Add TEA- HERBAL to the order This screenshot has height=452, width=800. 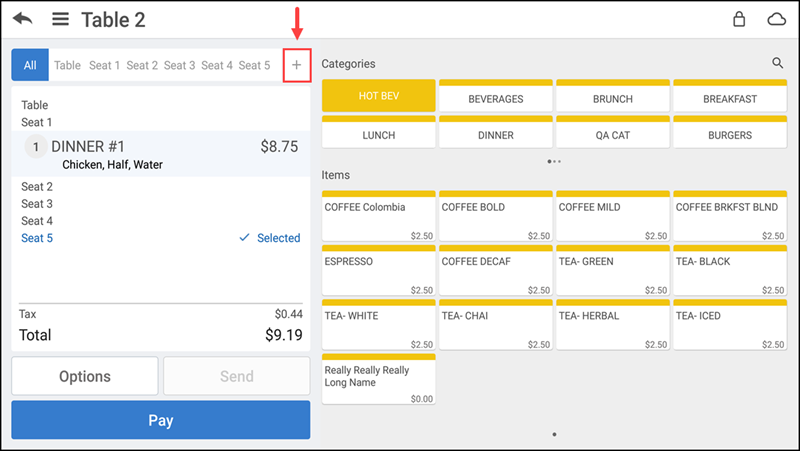pyautogui.click(x=613, y=324)
